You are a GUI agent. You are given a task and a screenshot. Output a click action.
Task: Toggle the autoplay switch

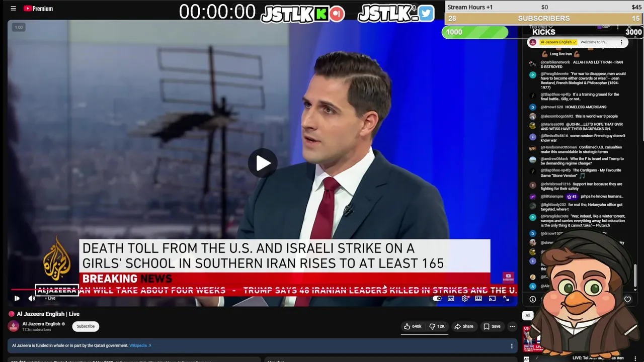pyautogui.click(x=437, y=299)
